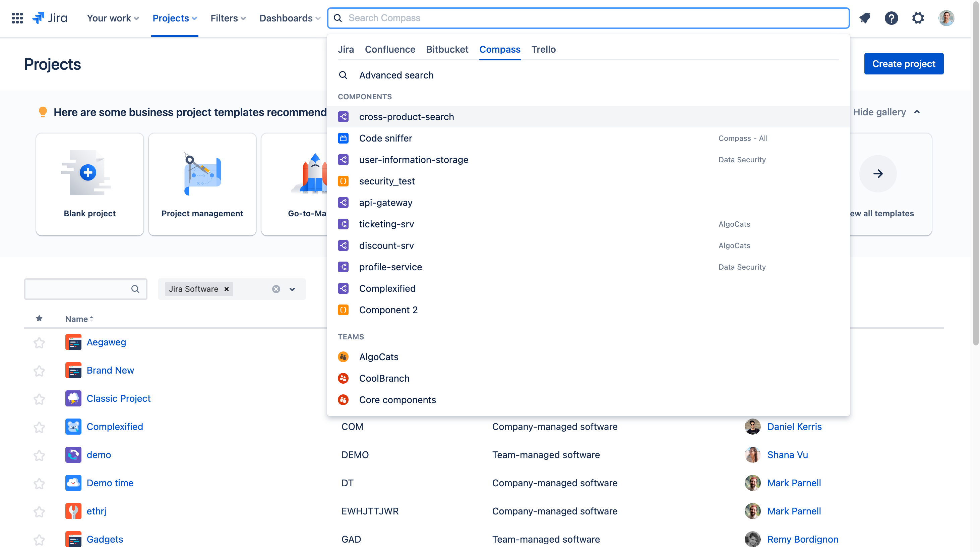The height and width of the screenshot is (552, 980).
Task: Star the Complexified project
Action: (x=39, y=427)
